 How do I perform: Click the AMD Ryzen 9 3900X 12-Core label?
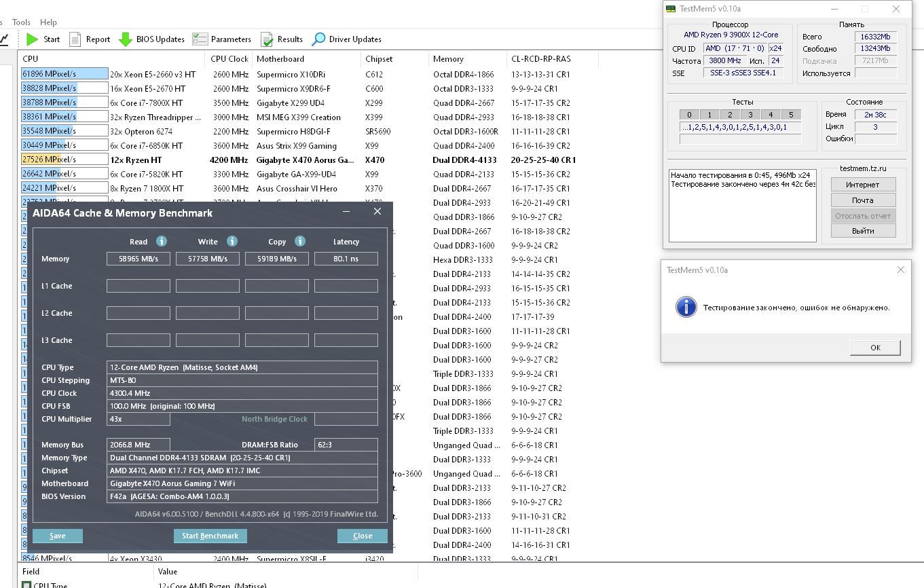731,35
